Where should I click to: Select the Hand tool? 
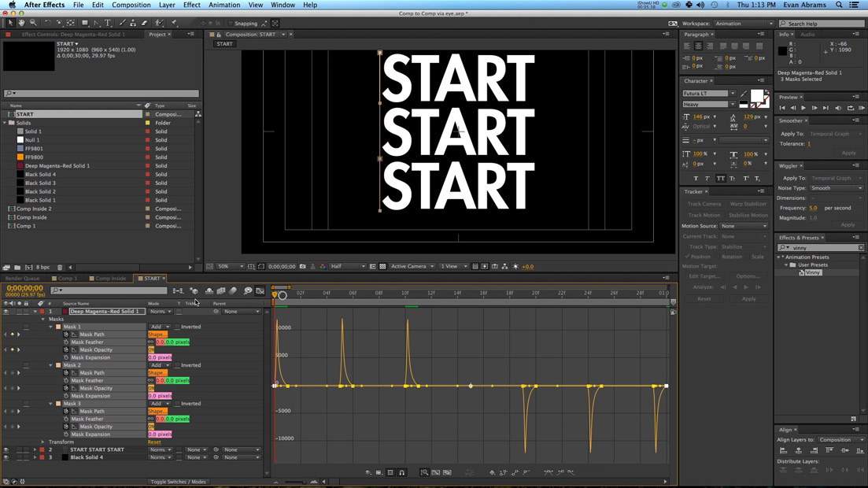21,24
